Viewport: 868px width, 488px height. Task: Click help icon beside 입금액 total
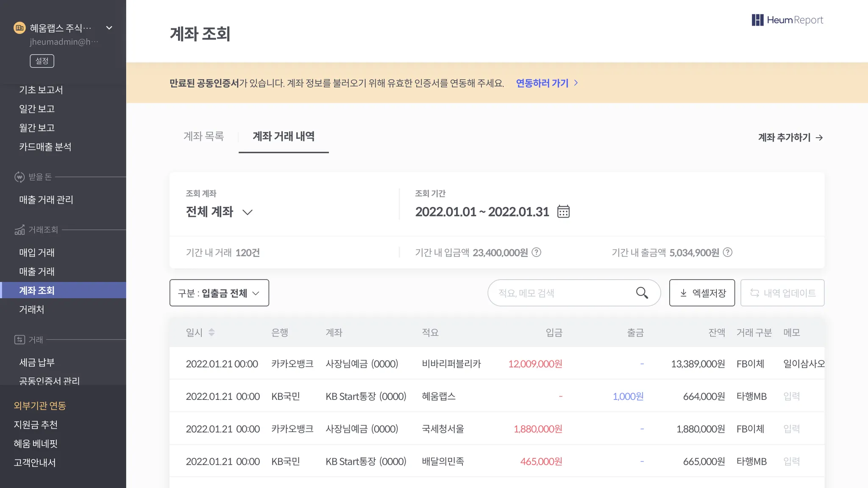tap(537, 252)
